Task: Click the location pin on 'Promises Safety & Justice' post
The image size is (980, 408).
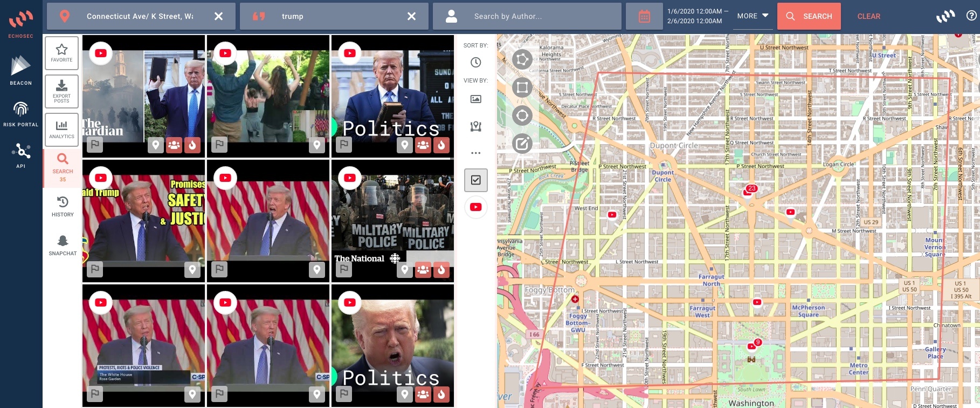Action: pos(192,270)
